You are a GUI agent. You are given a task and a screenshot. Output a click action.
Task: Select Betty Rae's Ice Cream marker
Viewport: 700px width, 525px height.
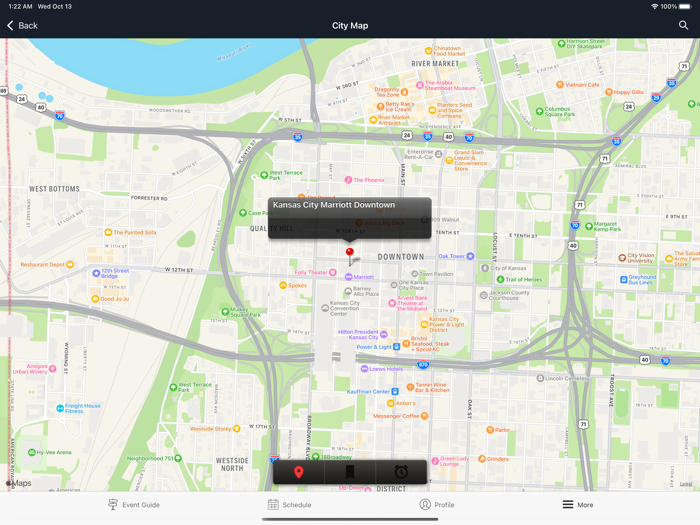pos(380,106)
